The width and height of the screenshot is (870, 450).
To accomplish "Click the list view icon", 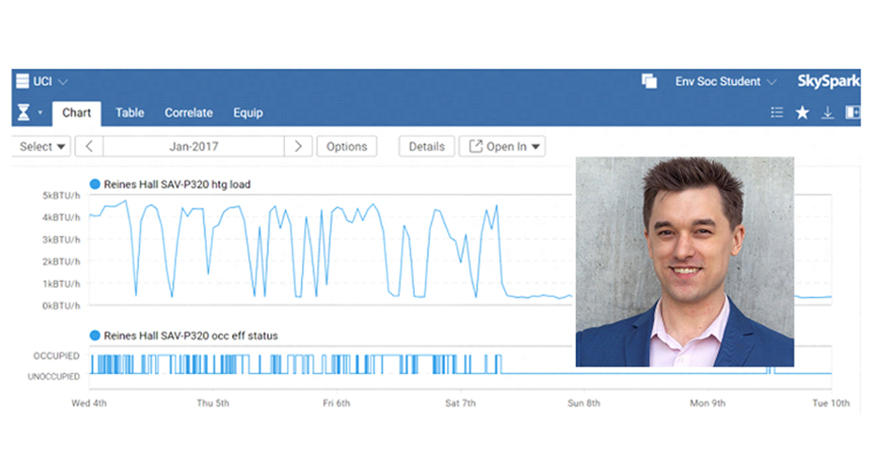I will 777,113.
